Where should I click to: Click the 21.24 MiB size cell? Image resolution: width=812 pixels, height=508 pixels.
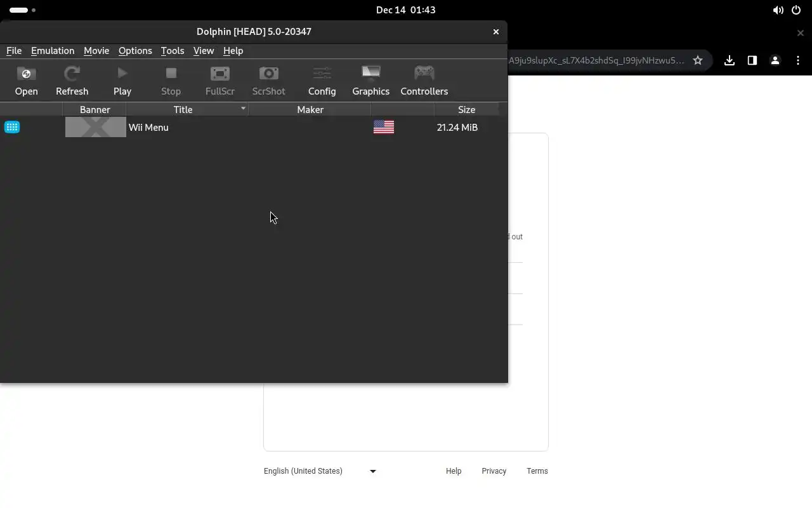(457, 128)
